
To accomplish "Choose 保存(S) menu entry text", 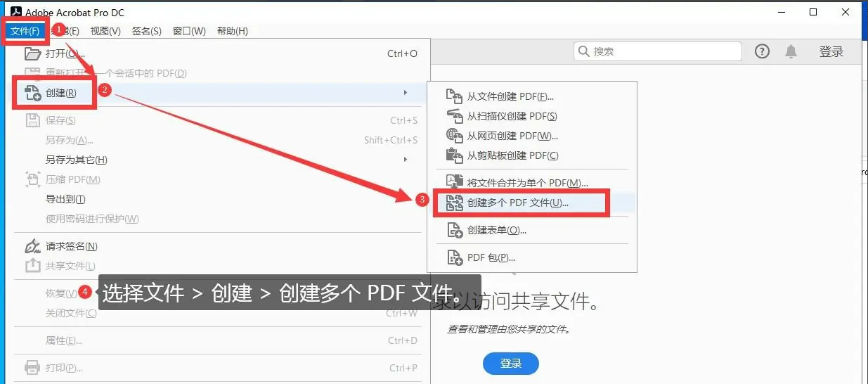I will click(60, 120).
